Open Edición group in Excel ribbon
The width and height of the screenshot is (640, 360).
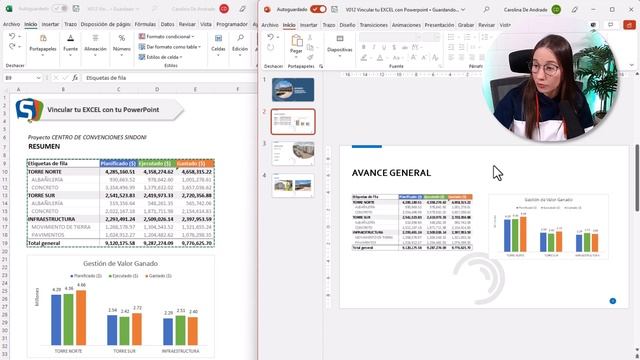(240, 45)
